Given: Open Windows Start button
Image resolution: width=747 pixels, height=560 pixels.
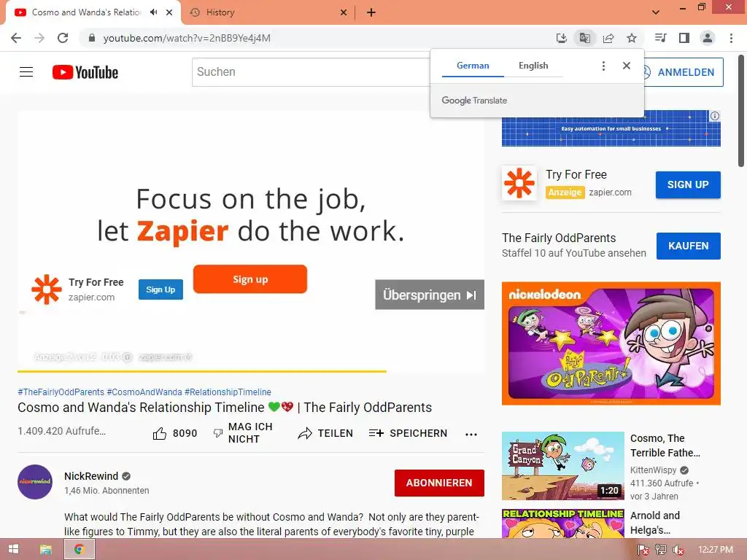Looking at the screenshot, I should [x=13, y=550].
